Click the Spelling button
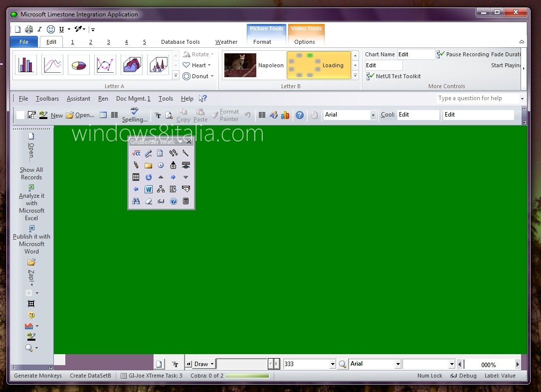Viewport: 541px width, 392px height. 135,115
